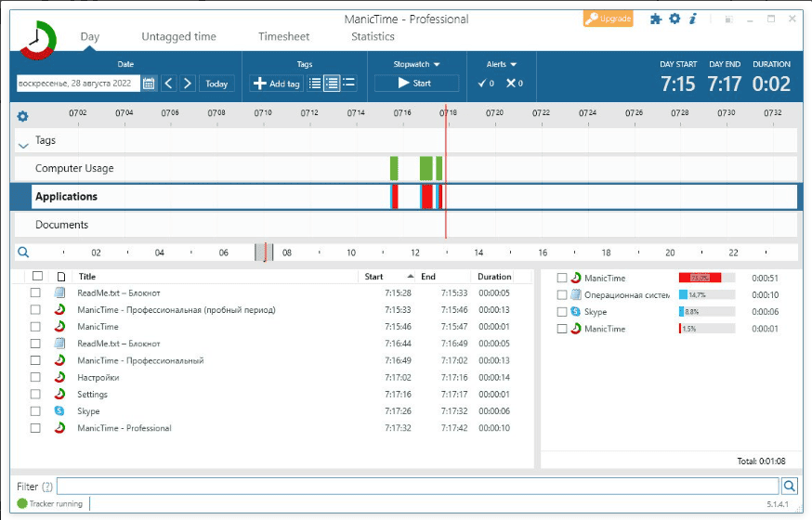
Task: Click the Notepad icon of ReadMe.txt at 7:15:28
Action: [x=59, y=292]
